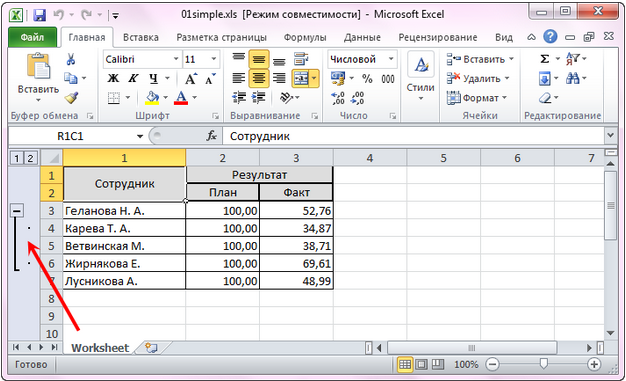Open Fill down icon
626x381 pixels.
pyautogui.click(x=545, y=78)
